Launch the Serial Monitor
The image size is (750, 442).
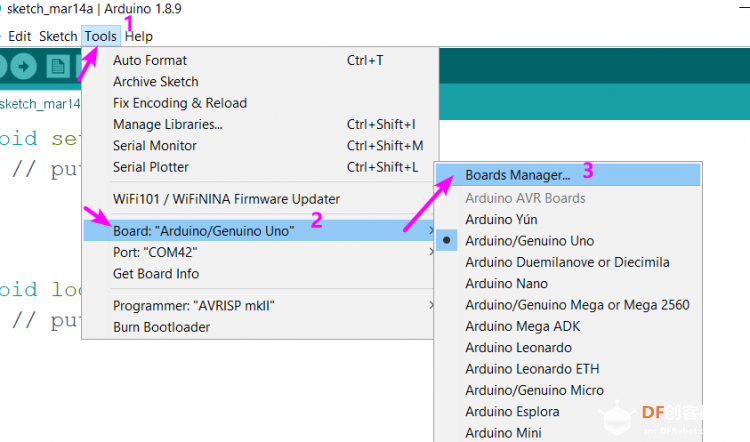(260, 145)
